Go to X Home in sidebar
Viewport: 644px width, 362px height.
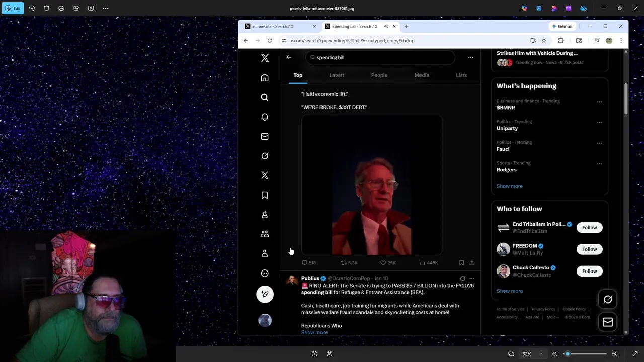[265, 78]
